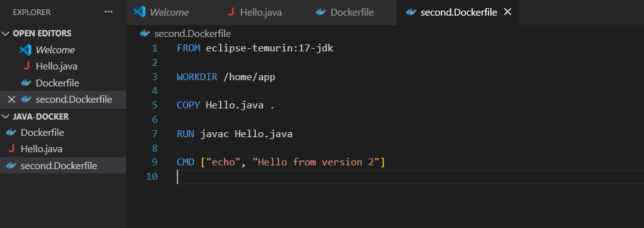
Task: Open Hello.java in JAVA-DOCKER folder
Action: point(63,149)
